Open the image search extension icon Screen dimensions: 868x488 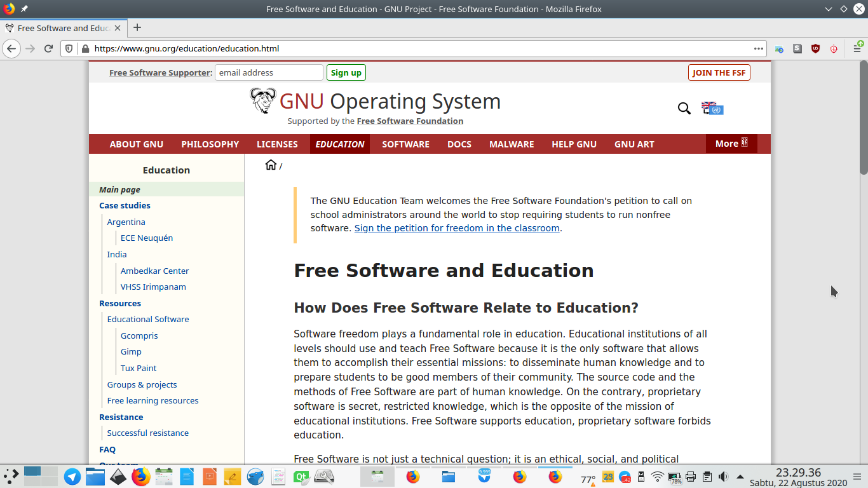pyautogui.click(x=779, y=48)
